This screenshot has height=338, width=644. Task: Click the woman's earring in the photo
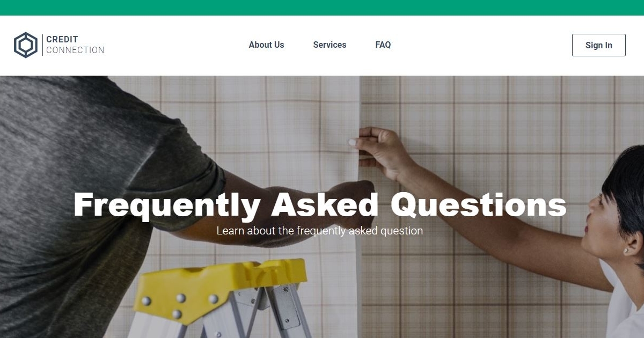coord(626,251)
